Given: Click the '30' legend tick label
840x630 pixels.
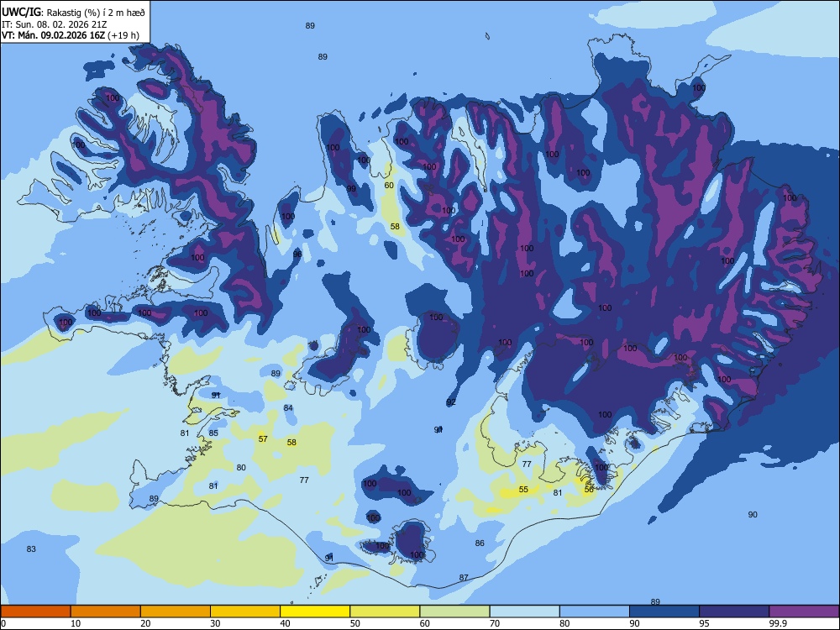Looking at the screenshot, I should click(215, 623).
